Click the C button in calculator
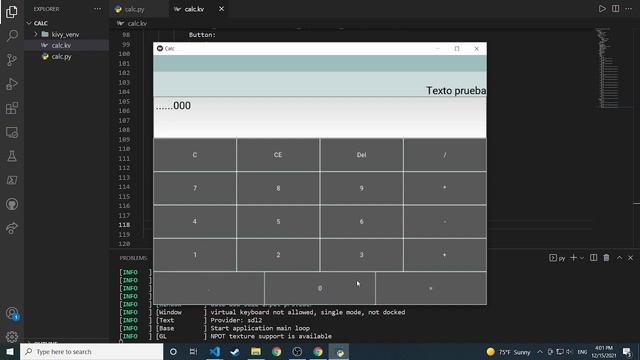This screenshot has width=640, height=360. tap(195, 155)
